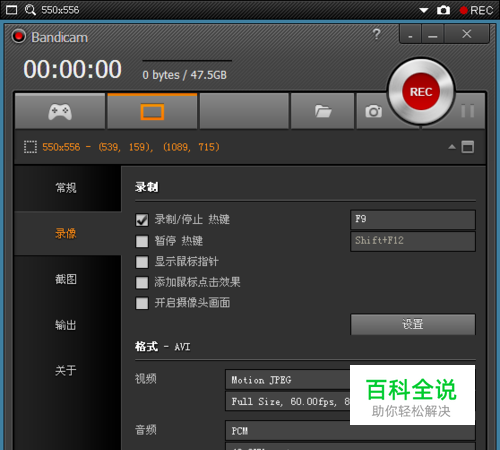Click the 00:00:00 recording timer
The image size is (500, 450).
72,69
